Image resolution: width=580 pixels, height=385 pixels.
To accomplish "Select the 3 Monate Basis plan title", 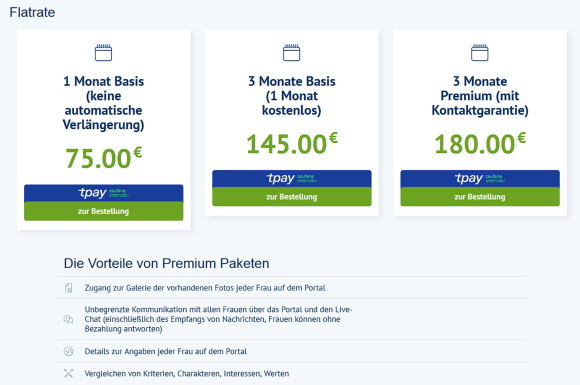I will pos(291,96).
